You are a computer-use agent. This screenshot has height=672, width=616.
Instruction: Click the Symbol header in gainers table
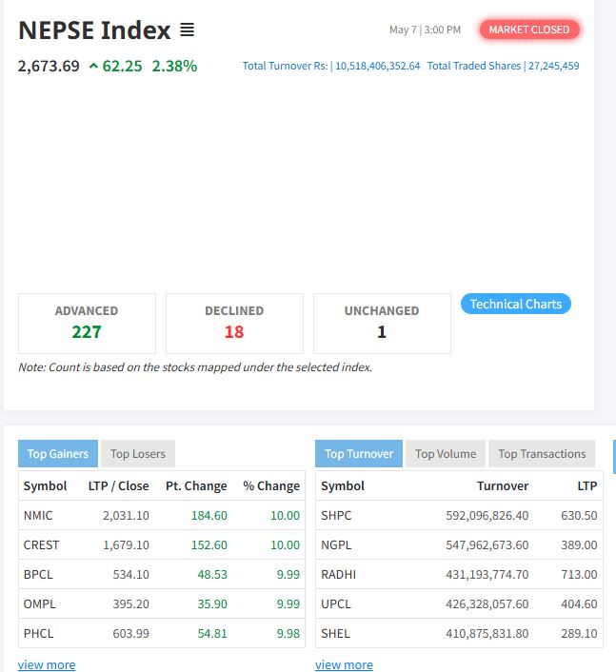click(45, 485)
